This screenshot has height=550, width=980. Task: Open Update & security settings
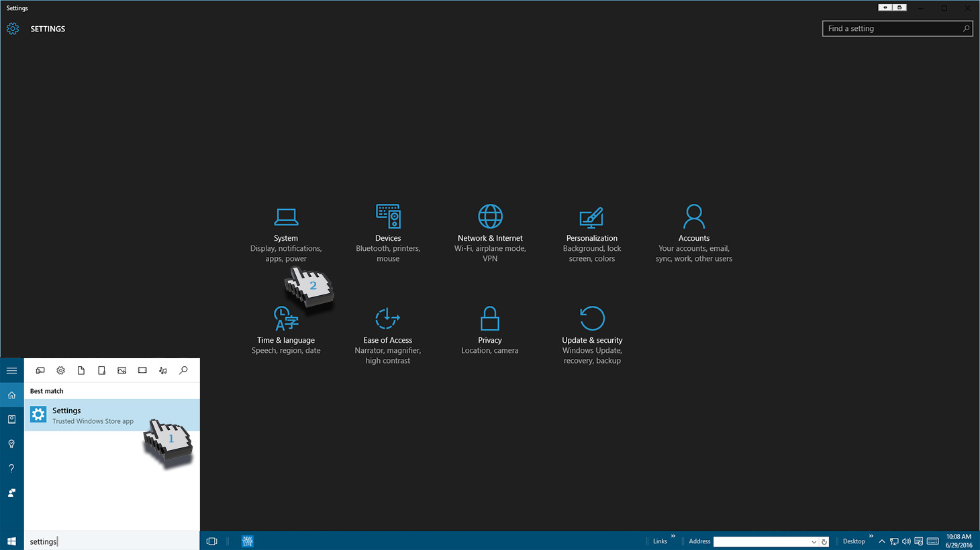point(591,335)
